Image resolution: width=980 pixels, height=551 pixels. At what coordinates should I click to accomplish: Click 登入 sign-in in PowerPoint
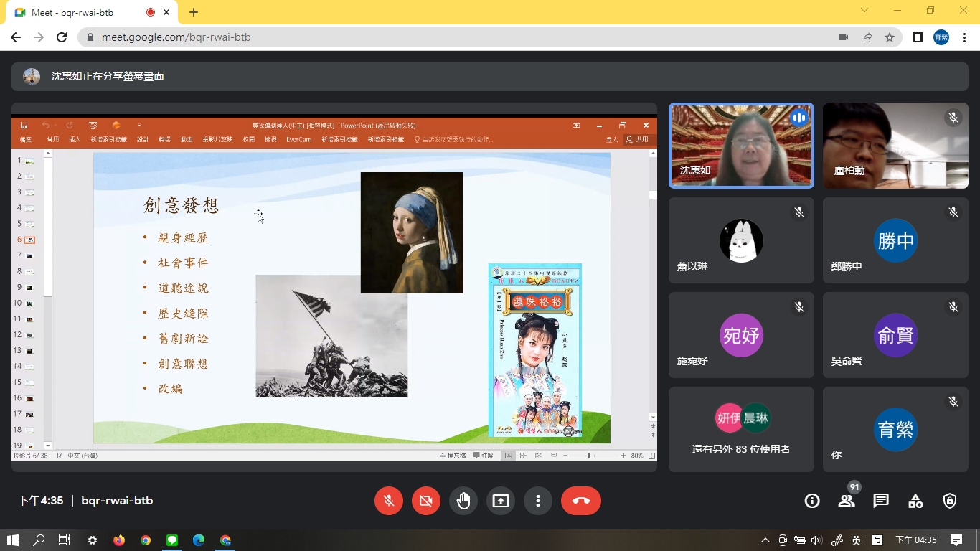click(x=612, y=139)
